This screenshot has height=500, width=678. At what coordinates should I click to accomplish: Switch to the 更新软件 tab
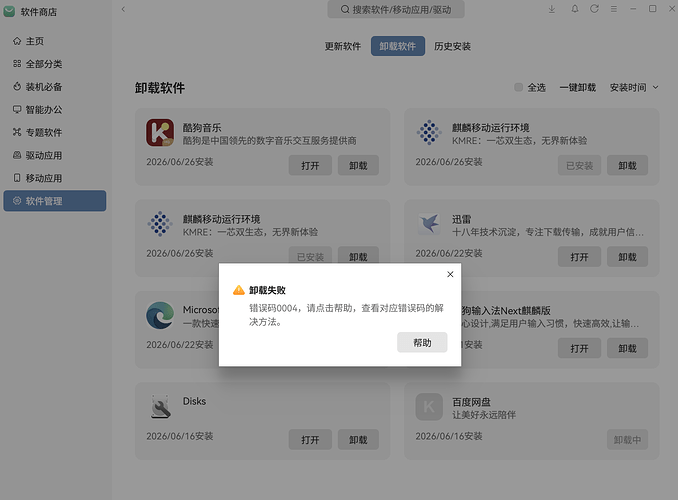(x=343, y=46)
